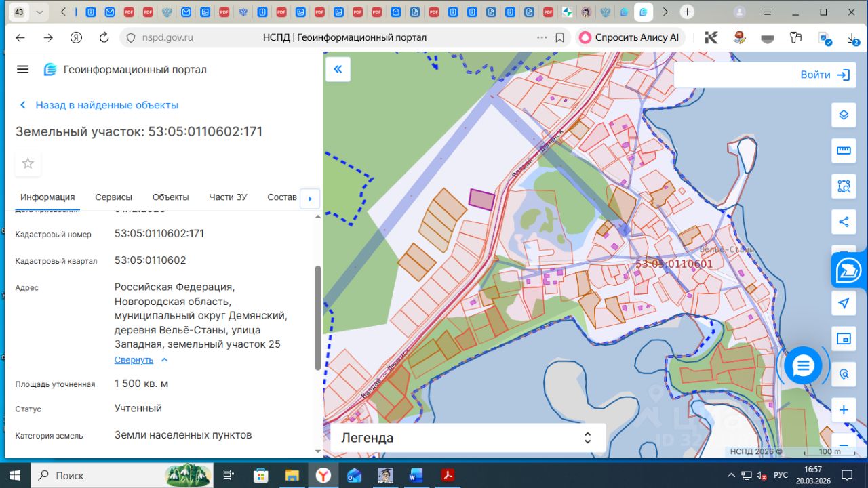Go back via Назад в найденные объекты
The height and width of the screenshot is (488, 868).
[106, 105]
